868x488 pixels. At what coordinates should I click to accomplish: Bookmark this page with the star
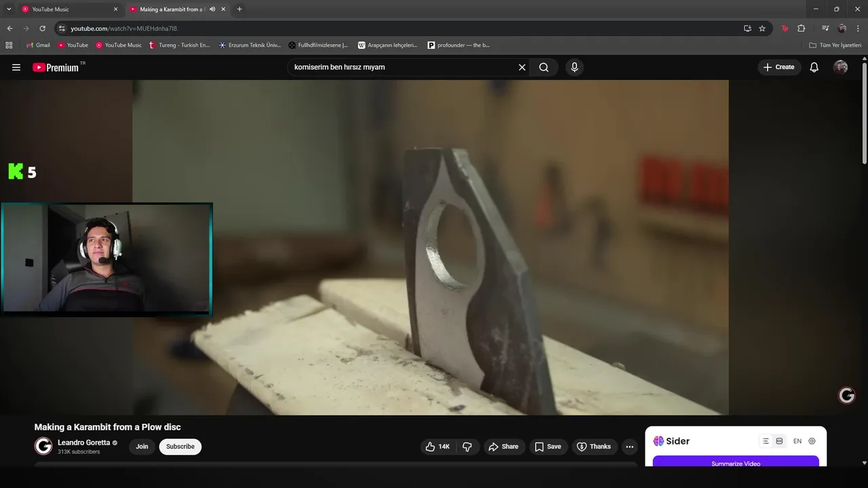pos(762,28)
